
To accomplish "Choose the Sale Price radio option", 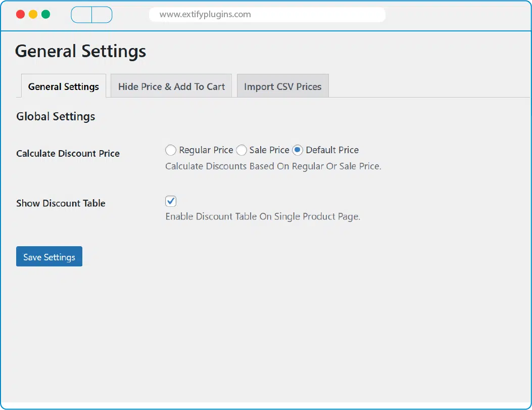I will click(x=241, y=150).
